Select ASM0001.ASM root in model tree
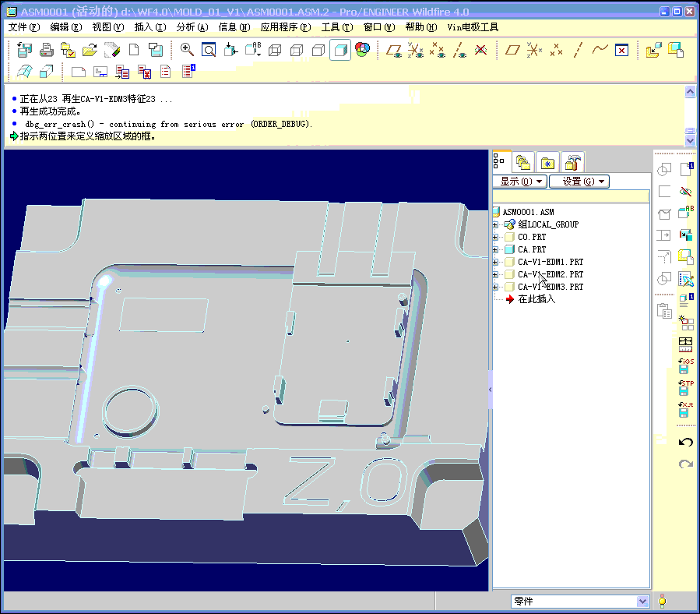 tap(529, 212)
